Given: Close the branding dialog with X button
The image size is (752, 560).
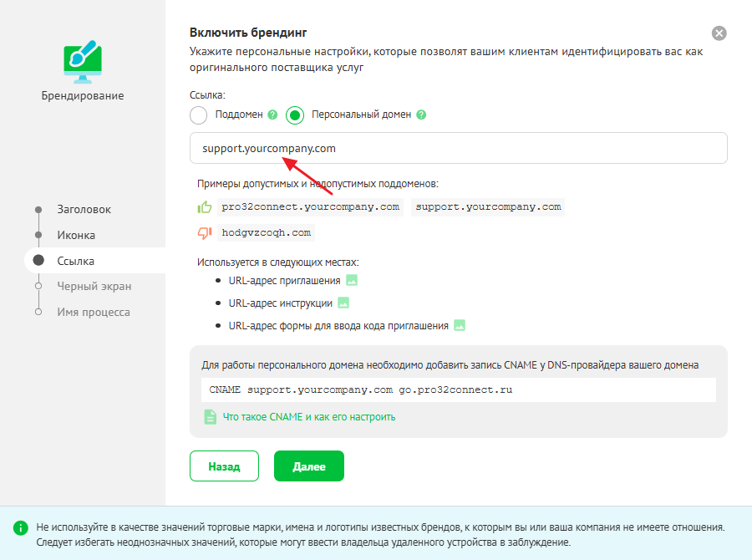Looking at the screenshot, I should (x=719, y=33).
